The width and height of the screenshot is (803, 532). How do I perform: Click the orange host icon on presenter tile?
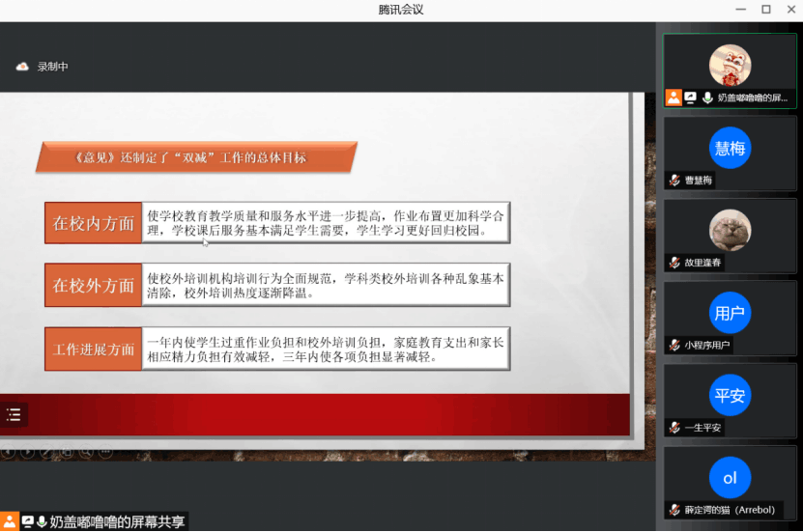[x=674, y=98]
